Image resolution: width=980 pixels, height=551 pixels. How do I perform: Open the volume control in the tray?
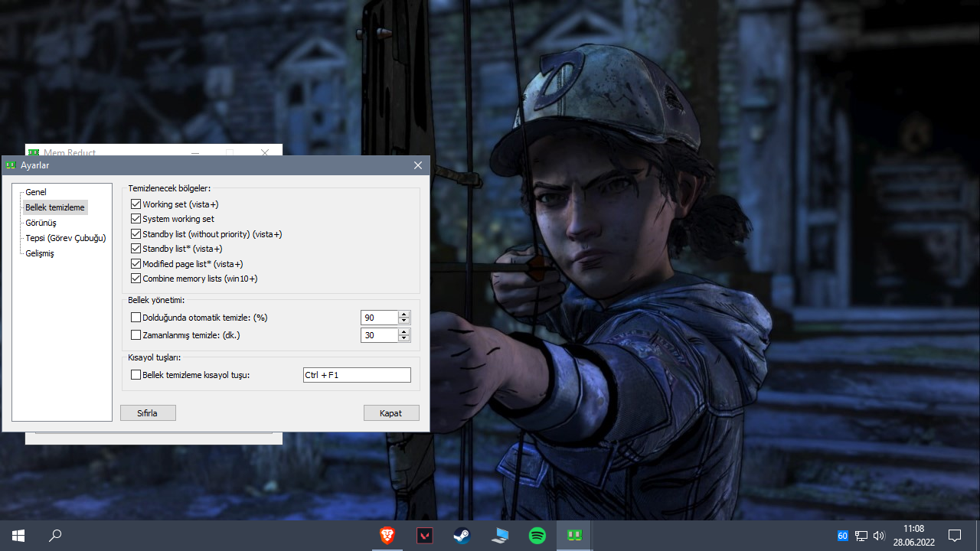(x=879, y=536)
